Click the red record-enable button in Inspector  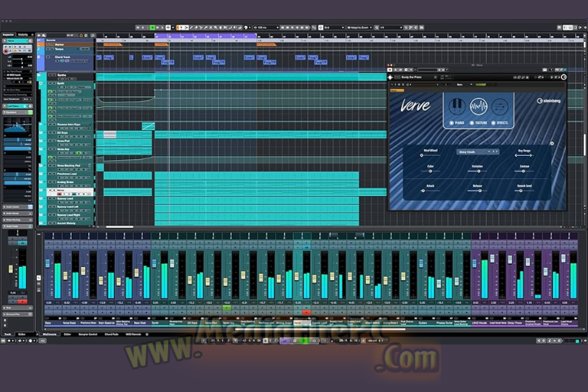[x=6, y=51]
